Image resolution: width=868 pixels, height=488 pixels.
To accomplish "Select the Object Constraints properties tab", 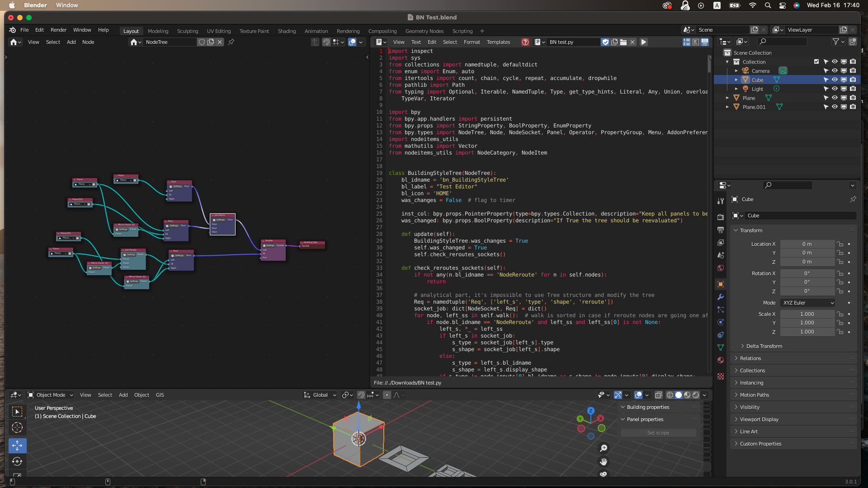I will (x=721, y=335).
